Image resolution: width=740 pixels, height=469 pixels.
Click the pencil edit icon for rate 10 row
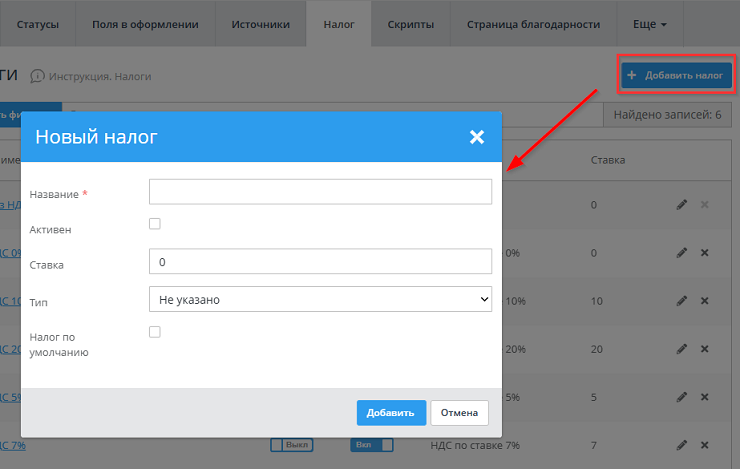click(682, 300)
